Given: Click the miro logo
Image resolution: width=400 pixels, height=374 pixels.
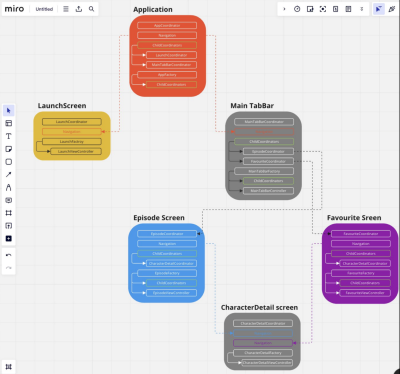Looking at the screenshot, I should click(14, 9).
